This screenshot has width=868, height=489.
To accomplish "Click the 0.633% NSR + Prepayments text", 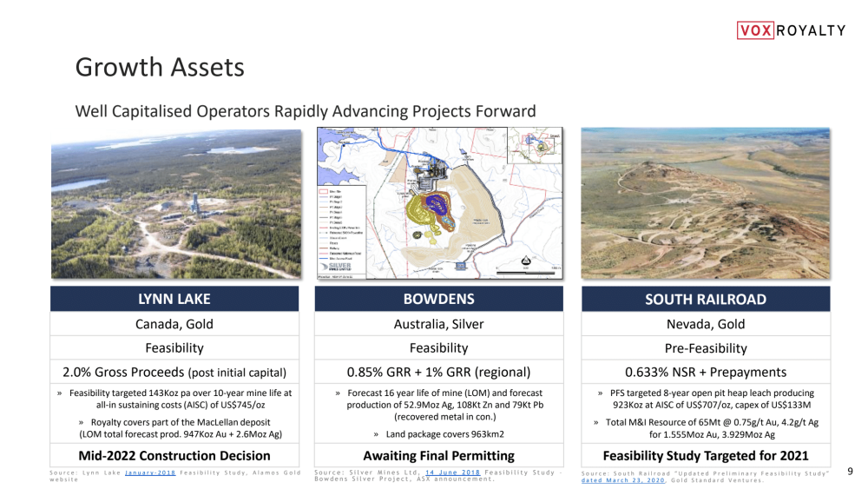I will (x=706, y=372).
